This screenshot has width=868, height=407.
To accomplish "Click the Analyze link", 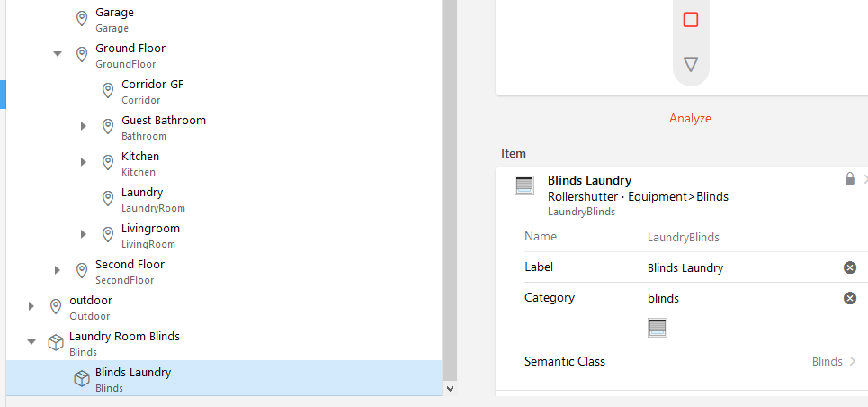I will (x=690, y=118).
